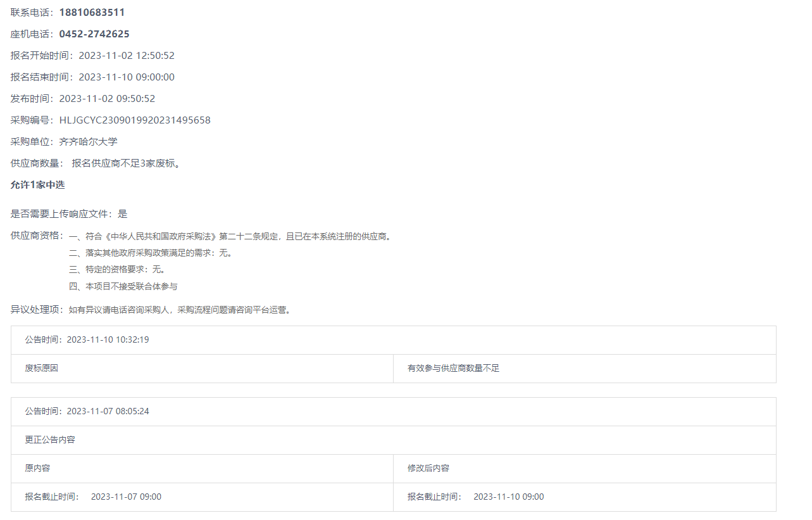
Task: Select the registration end time 2023-11-10 09:00:00
Action: pyautogui.click(x=126, y=77)
